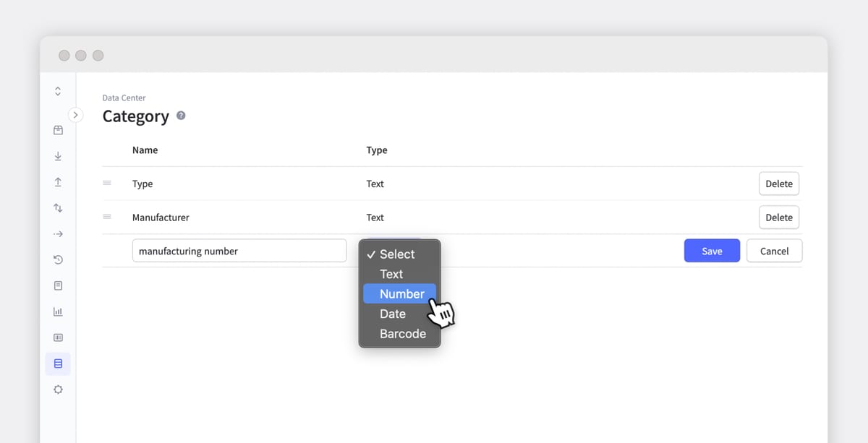Open the orders/bag section in the sidebar
Viewport: 868px width, 443px height.
58,130
